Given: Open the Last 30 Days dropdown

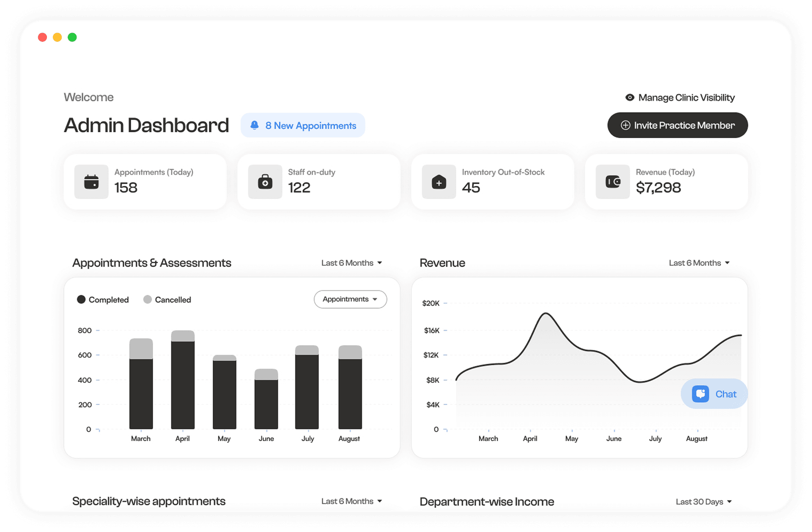Looking at the screenshot, I should click(703, 502).
